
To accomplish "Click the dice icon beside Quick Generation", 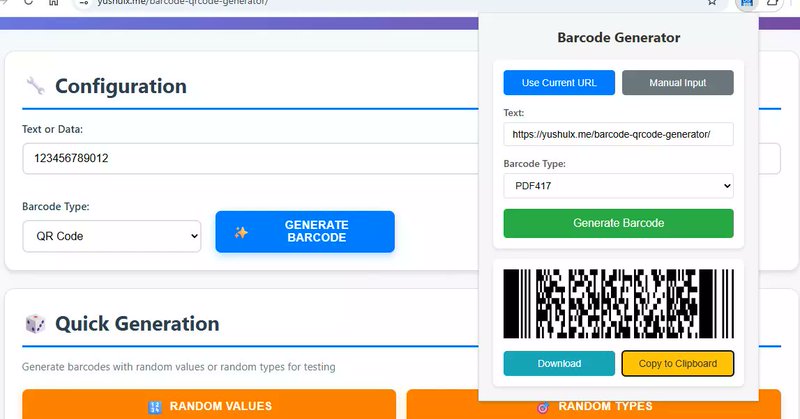I will point(35,324).
